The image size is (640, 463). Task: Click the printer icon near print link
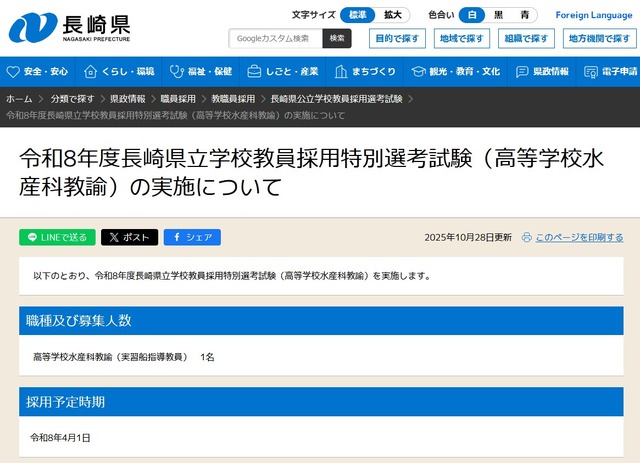(x=527, y=237)
